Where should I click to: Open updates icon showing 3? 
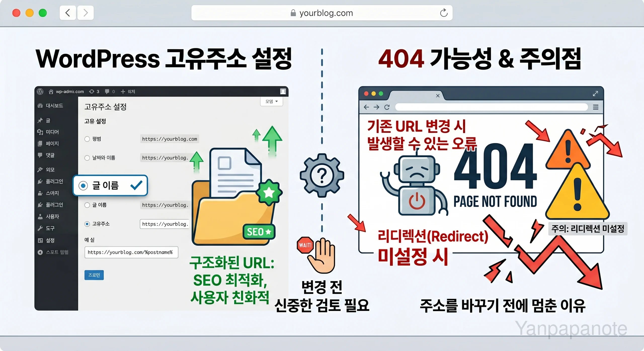click(94, 92)
